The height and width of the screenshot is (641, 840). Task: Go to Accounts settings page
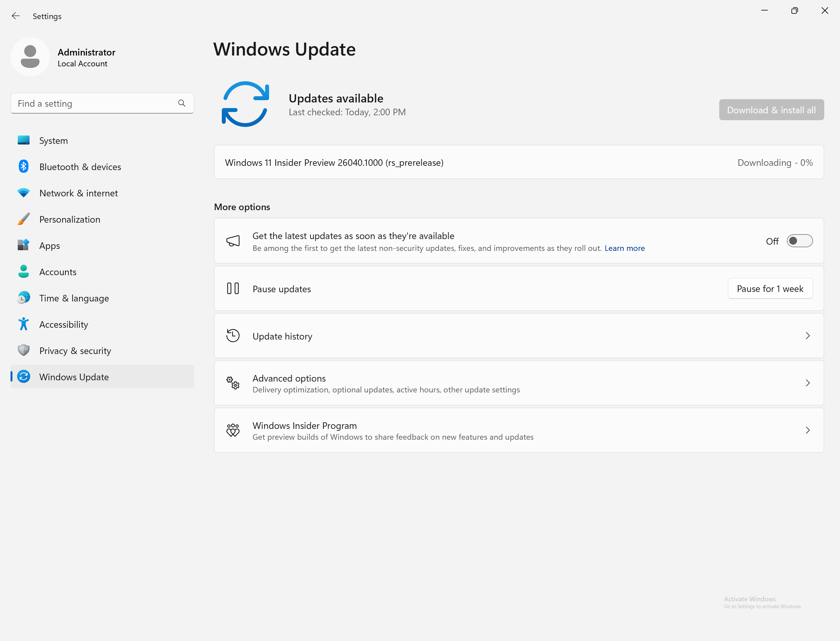[58, 272]
